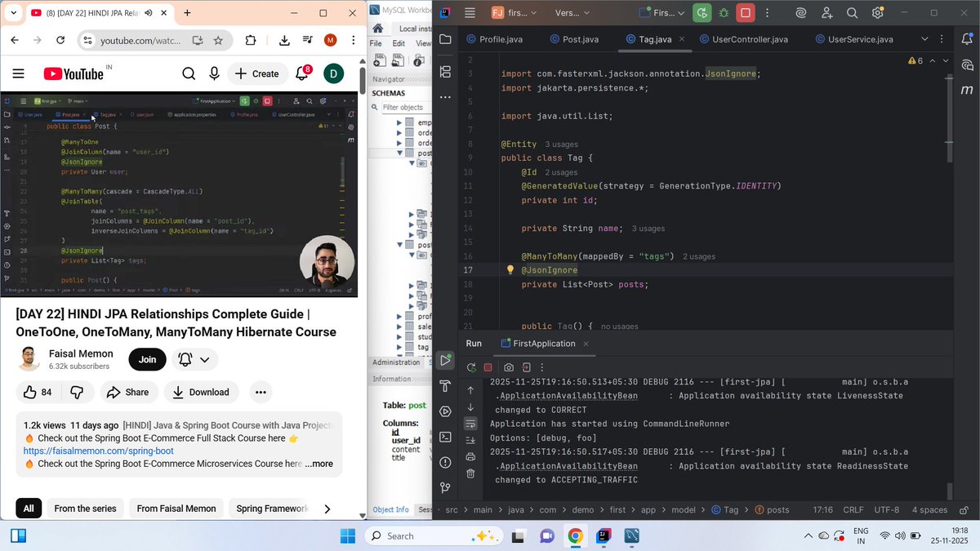This screenshot has height=551, width=980.
Task: Toggle scroll to end in console
Action: pos(470,440)
